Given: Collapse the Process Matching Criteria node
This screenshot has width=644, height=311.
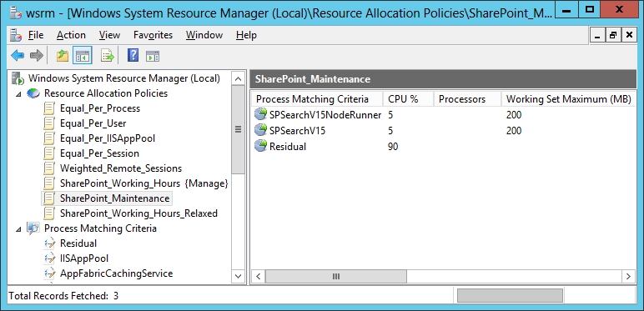Looking at the screenshot, I should pos(18,229).
